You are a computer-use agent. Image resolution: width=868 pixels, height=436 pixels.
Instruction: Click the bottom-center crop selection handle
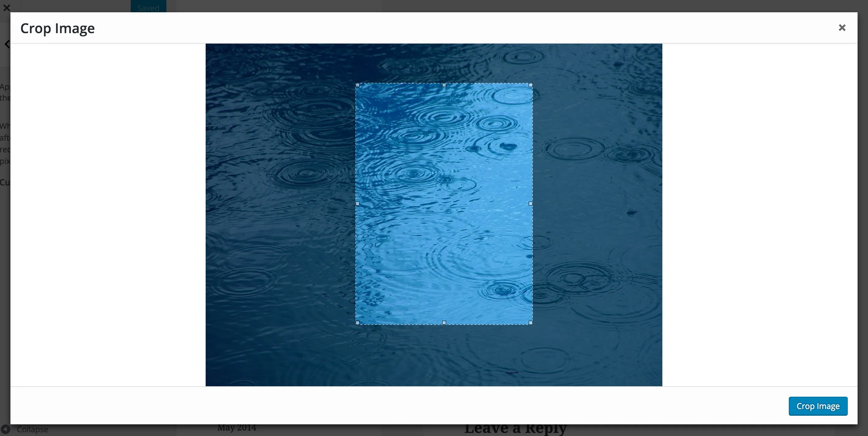point(444,323)
